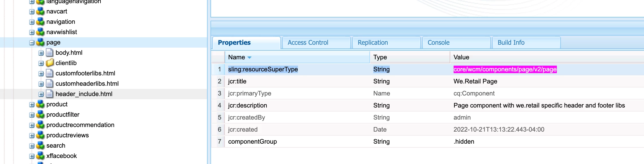This screenshot has height=164, width=644.
Task: Click the search component icon
Action: 40,146
